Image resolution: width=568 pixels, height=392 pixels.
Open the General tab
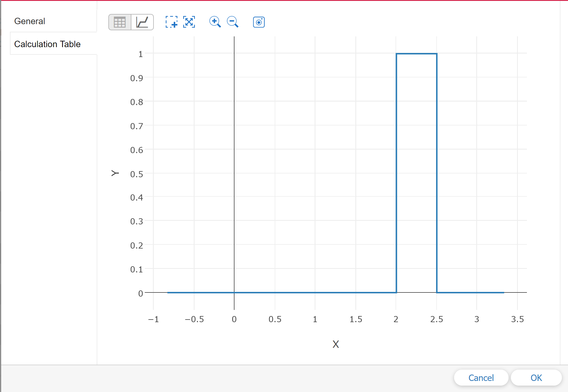pyautogui.click(x=30, y=21)
